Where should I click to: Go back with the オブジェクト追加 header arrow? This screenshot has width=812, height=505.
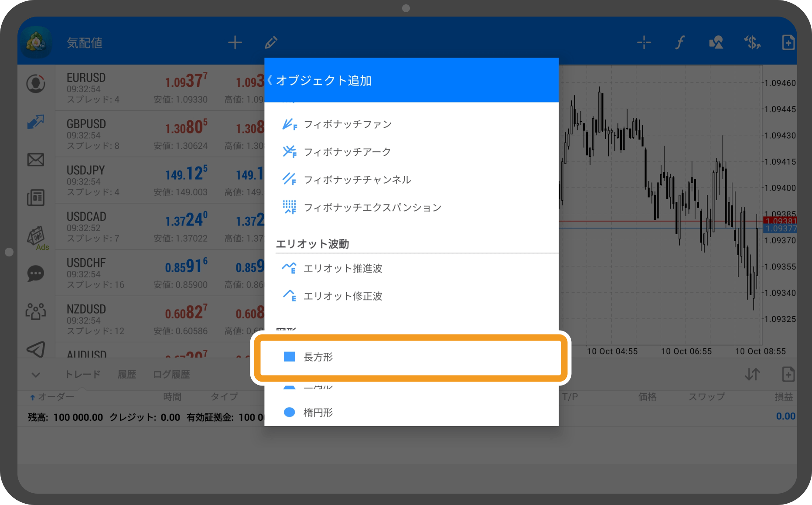pos(270,80)
